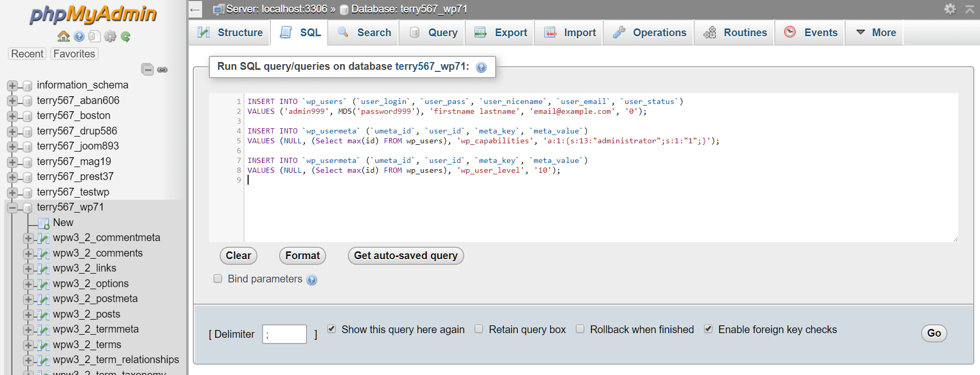Check the Retain query box option
The width and height of the screenshot is (980, 375).
tap(479, 329)
